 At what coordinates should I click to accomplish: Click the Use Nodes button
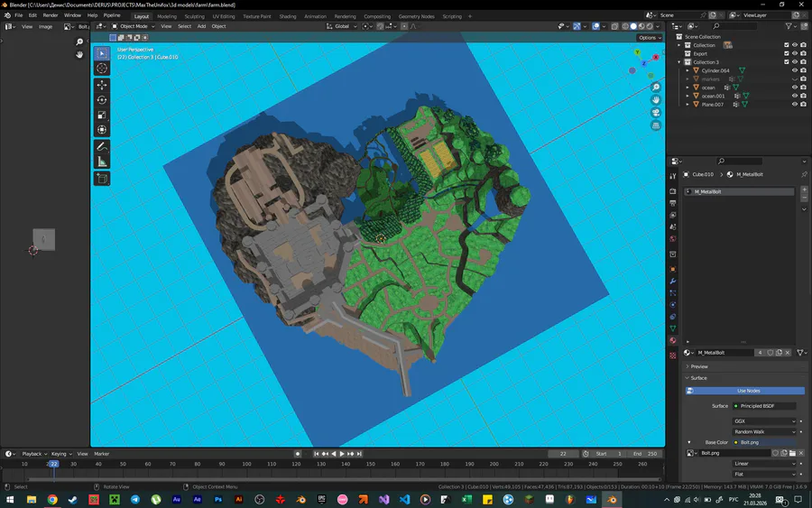(745, 391)
